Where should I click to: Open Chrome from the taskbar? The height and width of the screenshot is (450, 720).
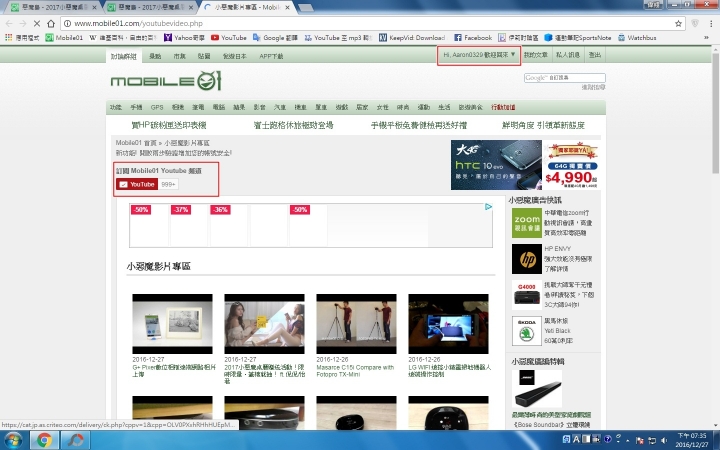(44, 440)
